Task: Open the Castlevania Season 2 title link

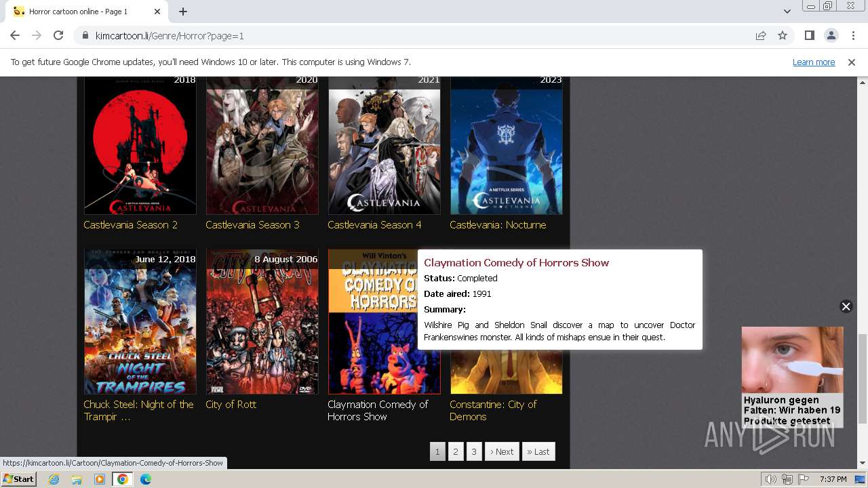Action: [131, 225]
